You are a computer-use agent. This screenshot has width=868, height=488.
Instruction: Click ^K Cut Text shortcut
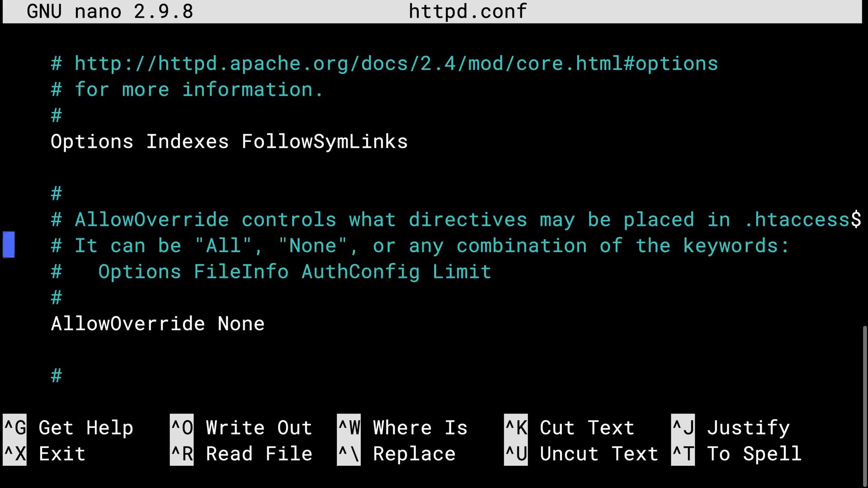point(570,427)
